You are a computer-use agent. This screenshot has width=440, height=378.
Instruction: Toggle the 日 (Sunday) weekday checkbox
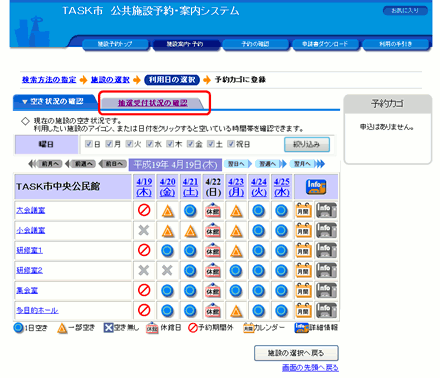89,144
